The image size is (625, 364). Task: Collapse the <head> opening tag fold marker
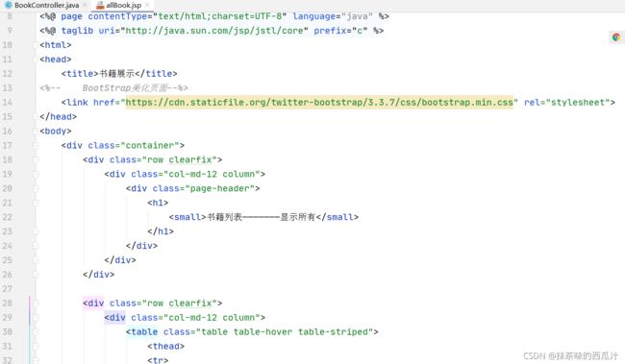point(36,60)
